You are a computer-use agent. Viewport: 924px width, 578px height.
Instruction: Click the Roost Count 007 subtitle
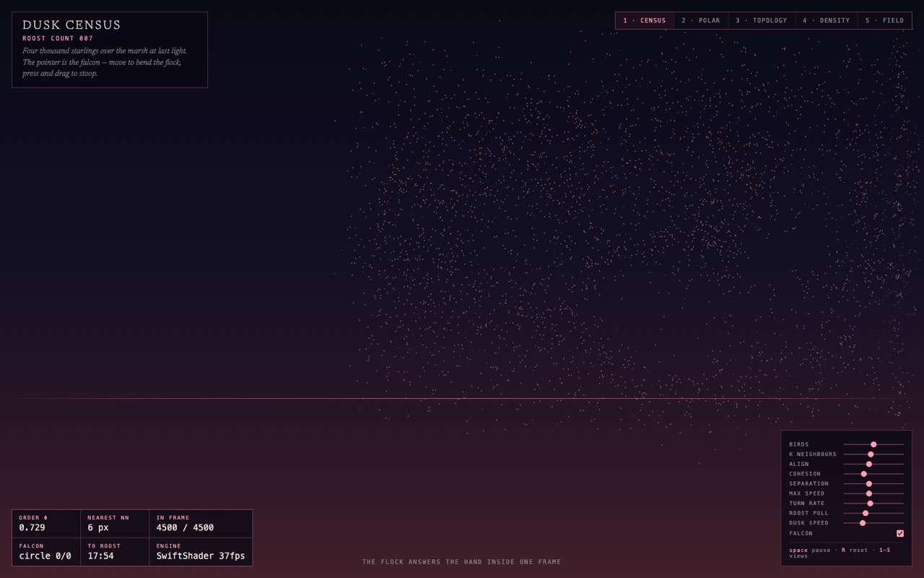(x=58, y=38)
